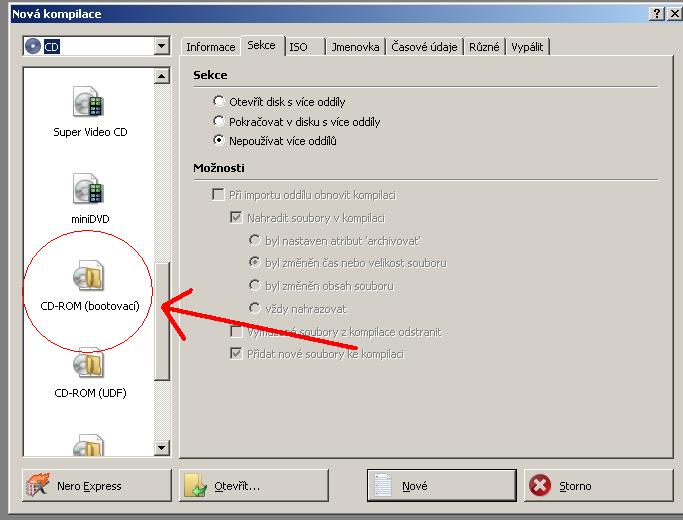Switch to the Sekce tab

261,45
